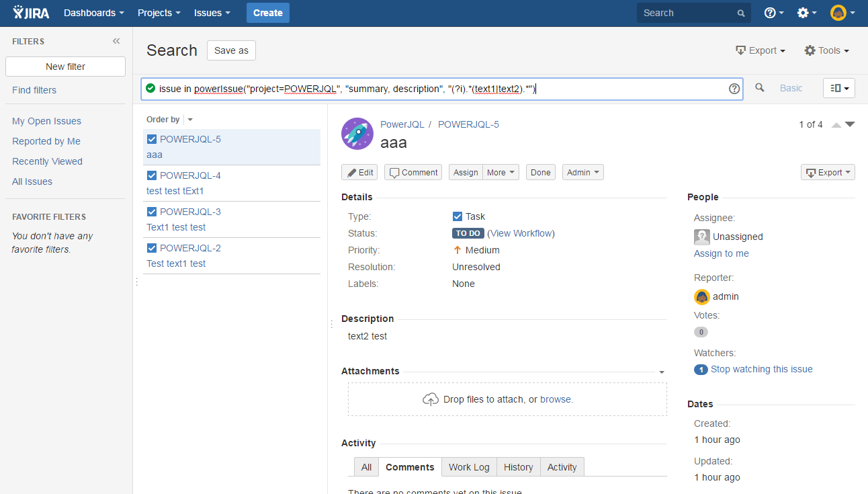
Task: Toggle the checkbox on issue POWERJQL-2
Action: (x=151, y=247)
